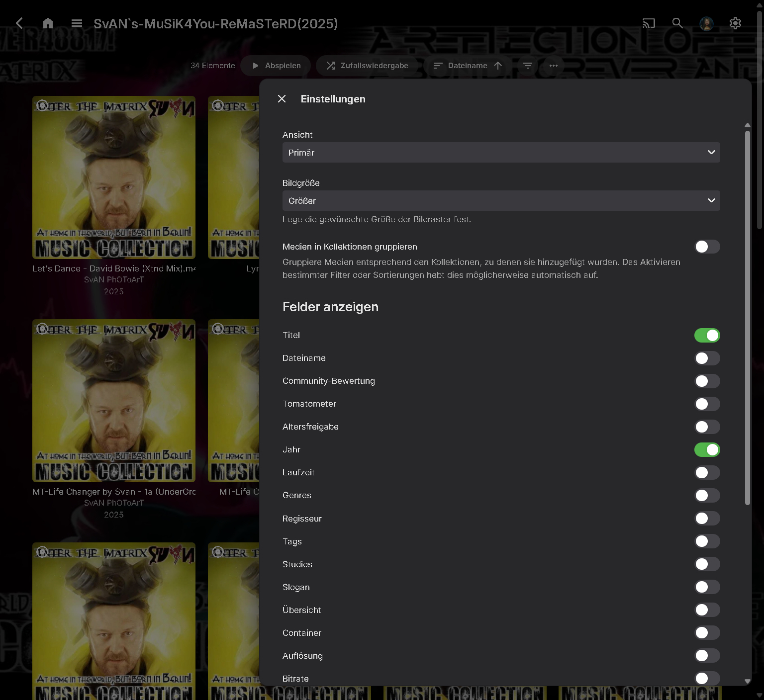
Task: Enable Medien in Kollektionen gruppieren
Action: [x=707, y=247]
